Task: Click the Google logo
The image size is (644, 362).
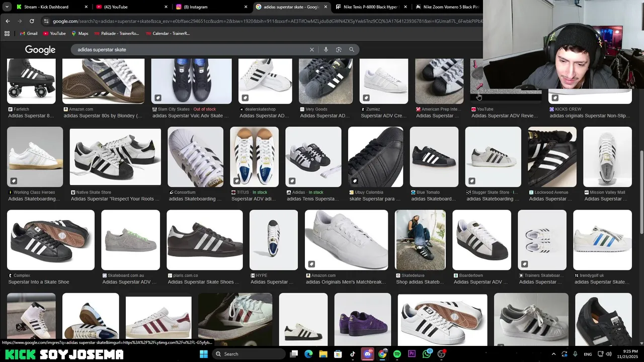Action: coord(40,50)
